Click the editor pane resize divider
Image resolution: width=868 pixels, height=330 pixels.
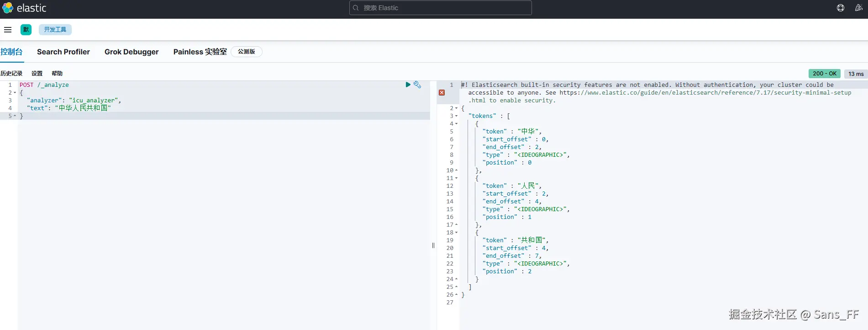coord(433,245)
